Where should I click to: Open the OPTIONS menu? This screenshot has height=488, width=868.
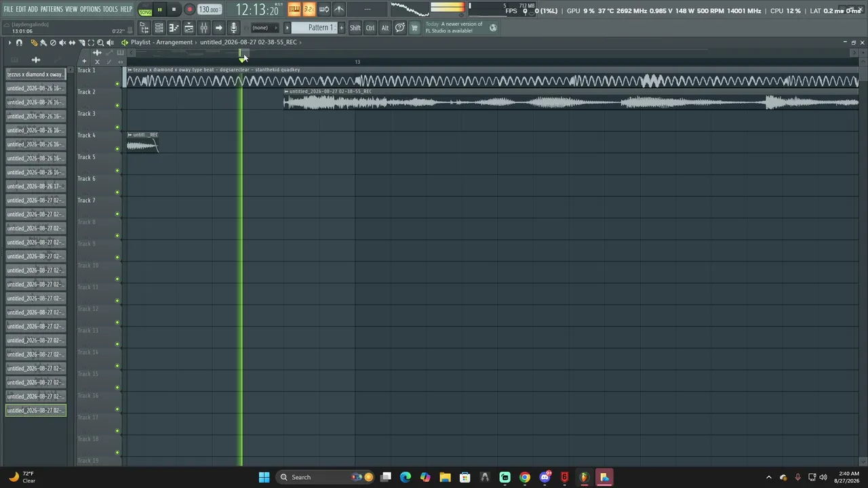(90, 9)
